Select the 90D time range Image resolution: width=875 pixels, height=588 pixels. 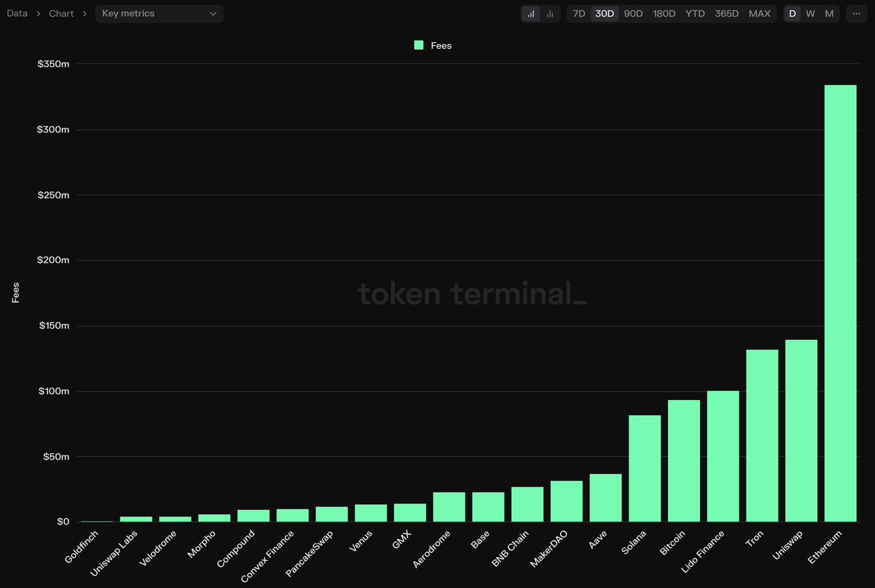[633, 13]
